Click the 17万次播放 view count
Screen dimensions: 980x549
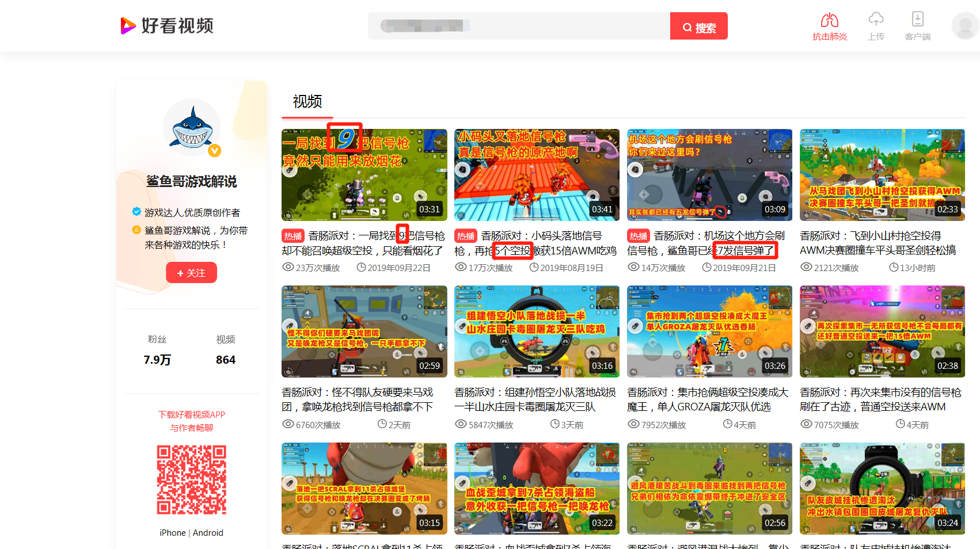484,268
